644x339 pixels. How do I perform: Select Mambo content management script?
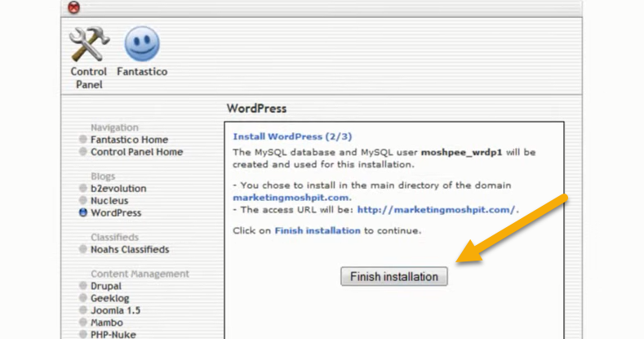(x=107, y=323)
